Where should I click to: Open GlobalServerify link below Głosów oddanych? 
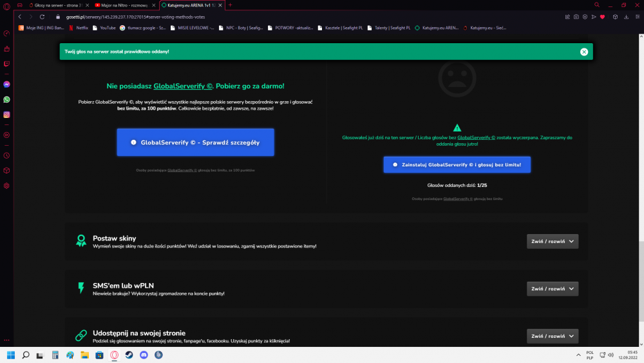(x=458, y=199)
